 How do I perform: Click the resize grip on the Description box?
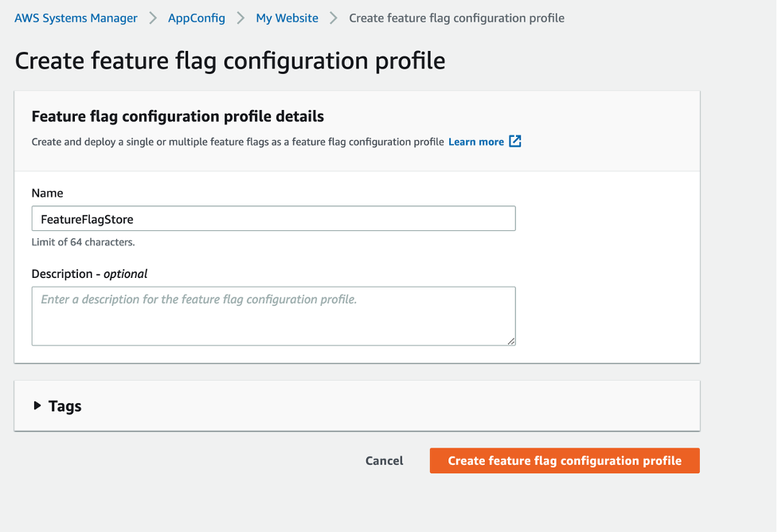tap(510, 341)
